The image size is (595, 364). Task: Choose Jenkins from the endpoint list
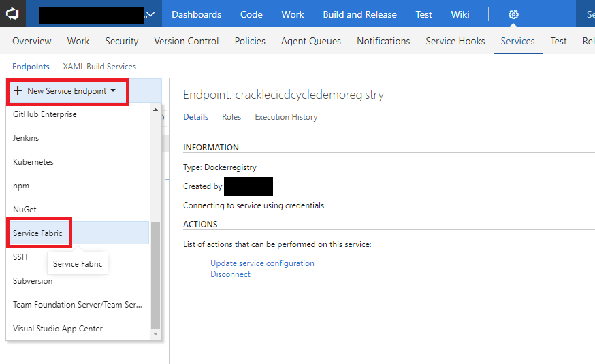78,138
